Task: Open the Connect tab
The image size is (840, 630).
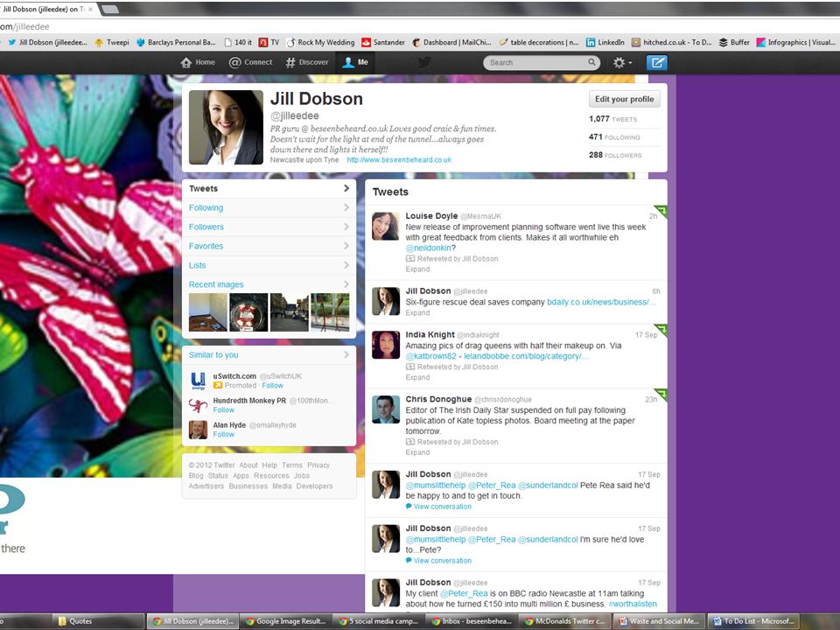Action: tap(250, 62)
